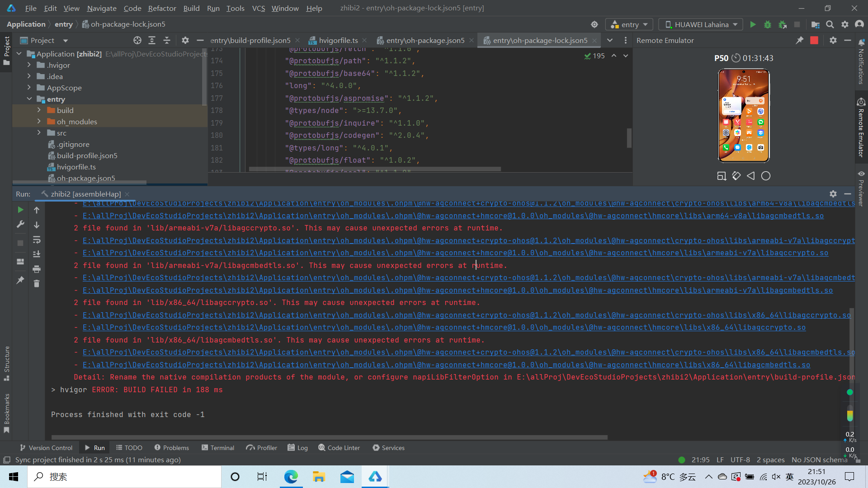
Task: Open Windows Start menu
Action: tap(14, 477)
